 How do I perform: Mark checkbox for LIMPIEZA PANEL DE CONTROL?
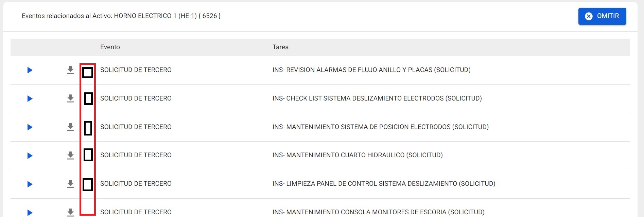88,184
